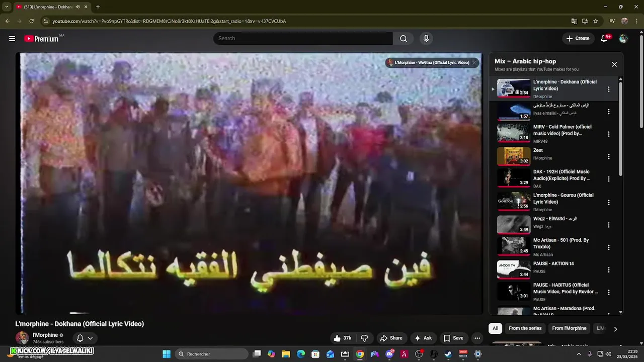Select the From the series chip
644x362 pixels.
(x=525, y=328)
